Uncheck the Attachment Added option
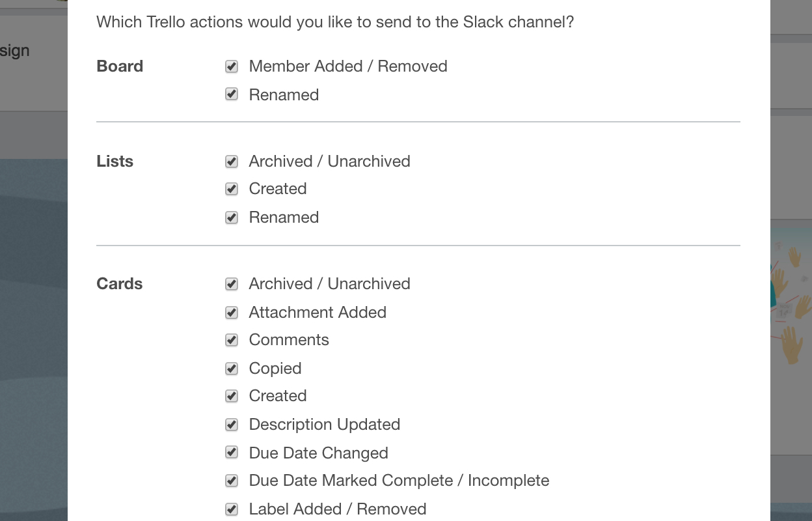Viewport: 812px width, 521px height. [x=232, y=312]
